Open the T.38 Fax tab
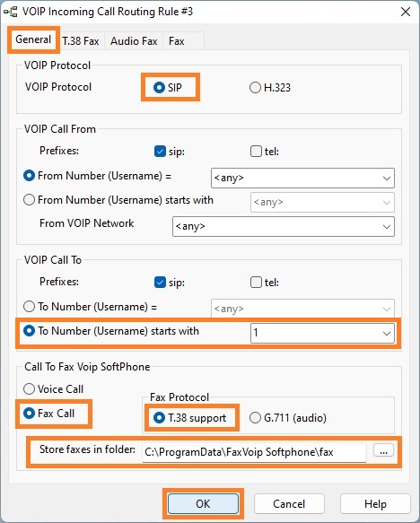Viewport: 420px width, 523px height. click(x=81, y=41)
